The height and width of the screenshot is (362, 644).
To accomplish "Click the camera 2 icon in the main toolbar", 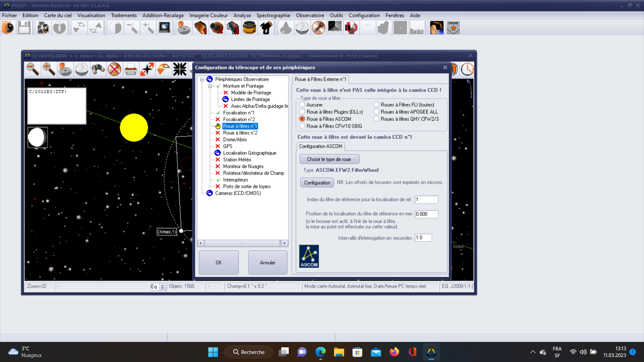I will coord(217,28).
